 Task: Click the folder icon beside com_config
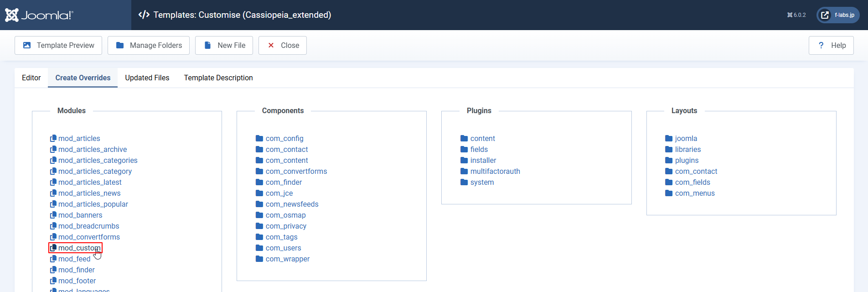[x=259, y=138]
